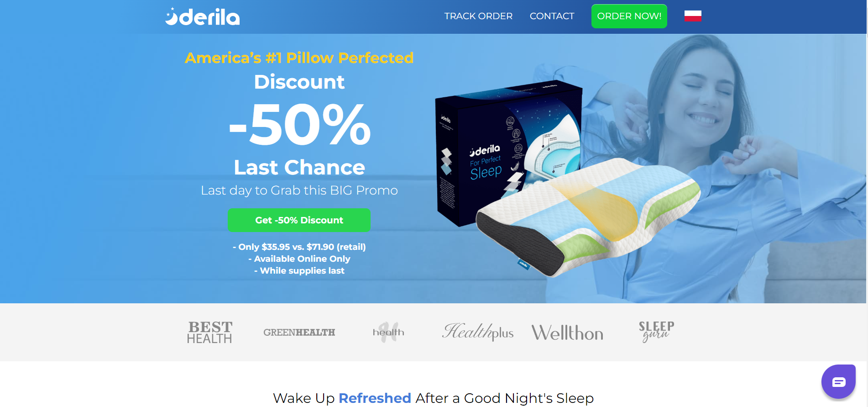The width and height of the screenshot is (868, 407).
Task: Open the live chat bubble icon
Action: click(x=838, y=381)
